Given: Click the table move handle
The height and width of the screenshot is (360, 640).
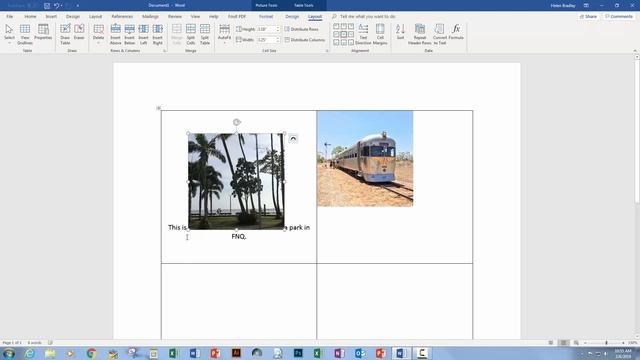Looking at the screenshot, I should (x=158, y=108).
